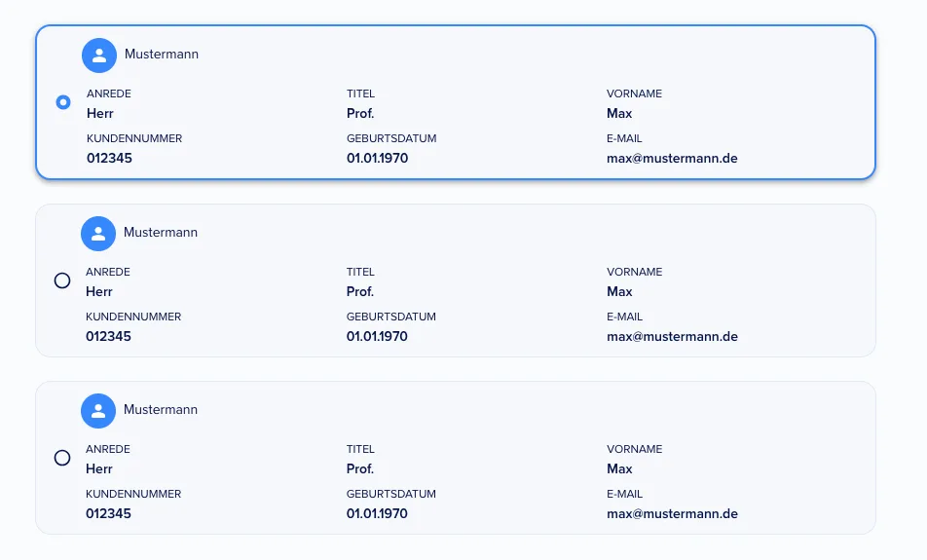Click the person avatar icon in the selected card
The width and height of the screenshot is (927, 560).
click(99, 56)
